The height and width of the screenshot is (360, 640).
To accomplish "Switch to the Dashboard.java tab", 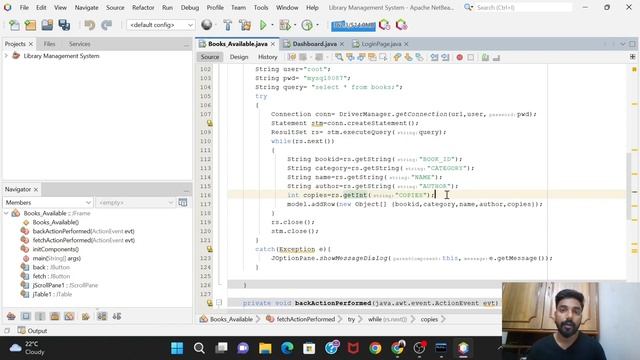I will coord(314,44).
